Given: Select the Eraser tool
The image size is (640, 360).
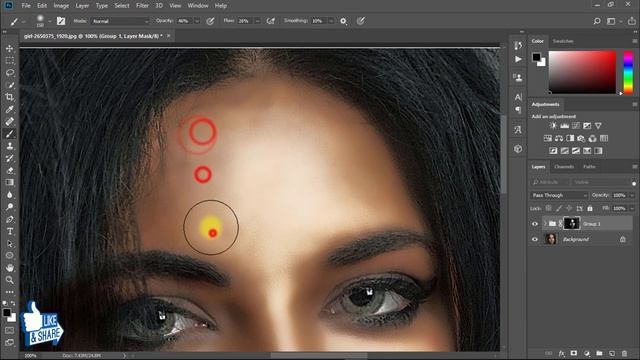Looking at the screenshot, I should [9, 170].
